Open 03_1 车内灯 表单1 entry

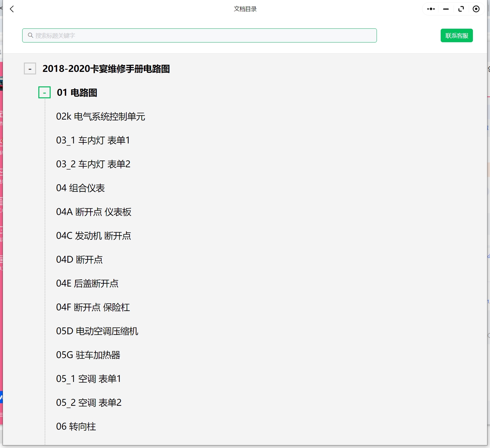(x=93, y=140)
